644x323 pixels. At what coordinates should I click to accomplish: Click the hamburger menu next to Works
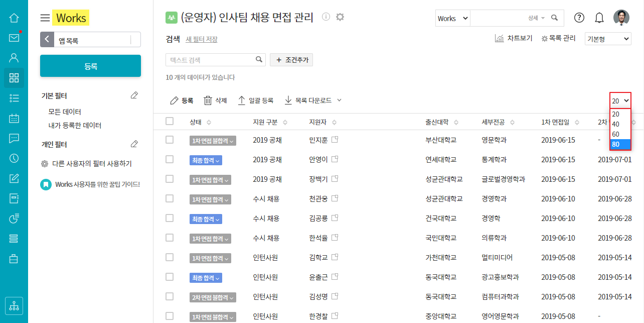tap(45, 18)
